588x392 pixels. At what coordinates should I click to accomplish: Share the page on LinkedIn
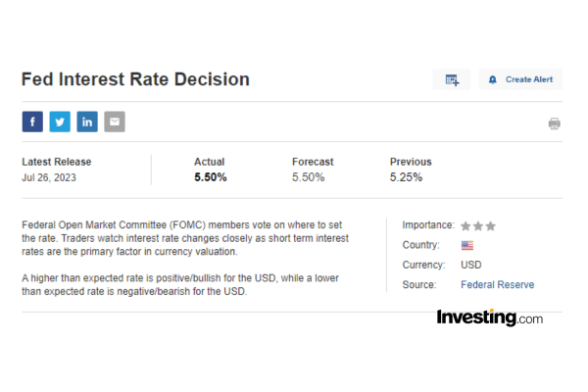pos(87,122)
